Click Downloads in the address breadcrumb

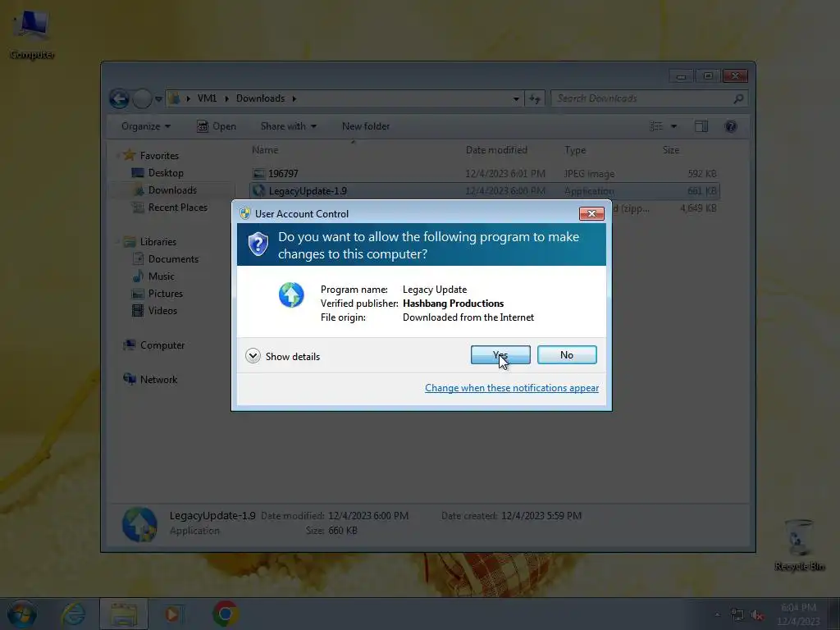(x=260, y=98)
